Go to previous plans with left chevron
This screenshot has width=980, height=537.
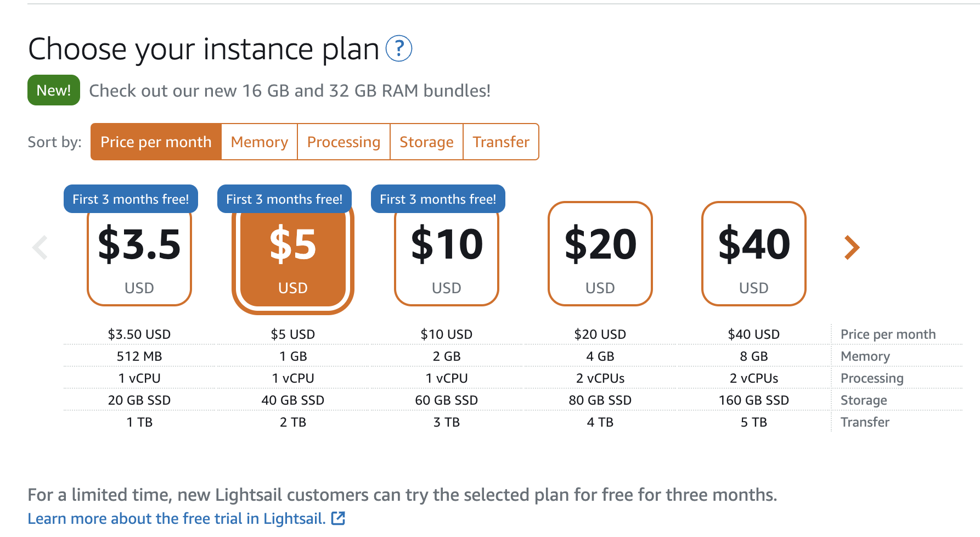coord(41,248)
